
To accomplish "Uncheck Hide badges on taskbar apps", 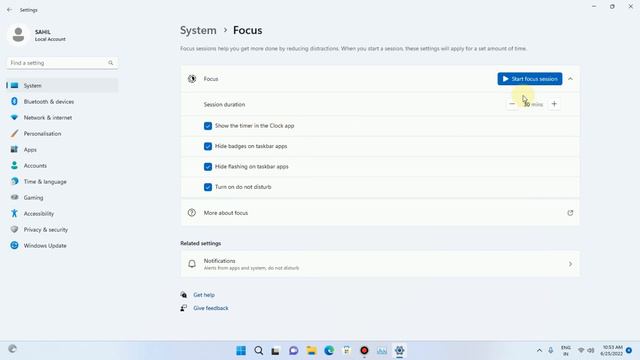I will coord(208,146).
